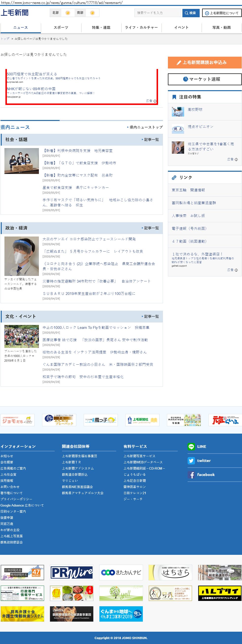The height and width of the screenshot is (644, 242).
Task: Open the 写真・動画 navigation tab
Action: click(222, 28)
